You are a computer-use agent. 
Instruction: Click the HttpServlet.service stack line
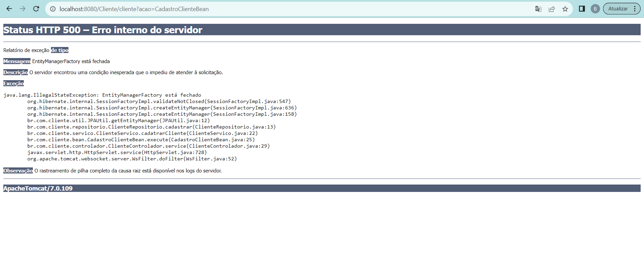117,152
